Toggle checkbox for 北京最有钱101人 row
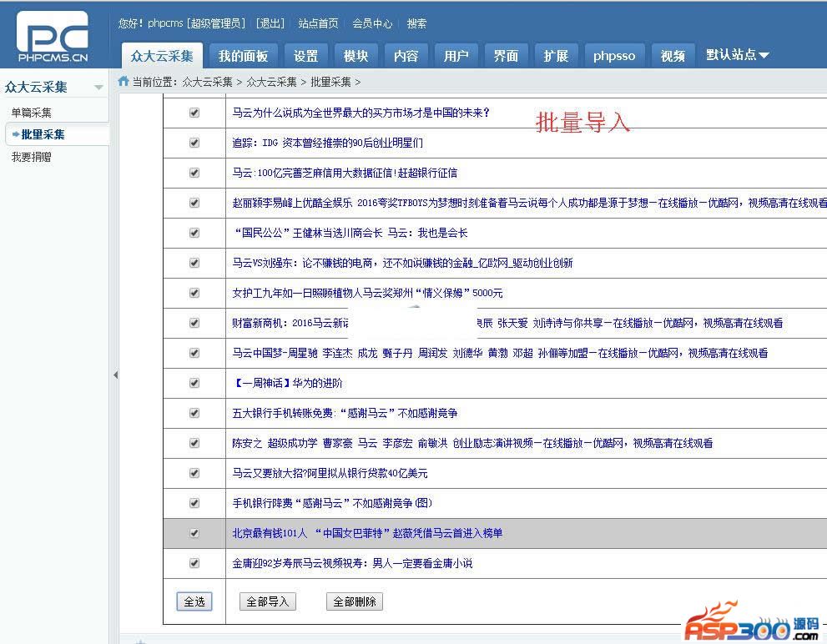 point(194,533)
